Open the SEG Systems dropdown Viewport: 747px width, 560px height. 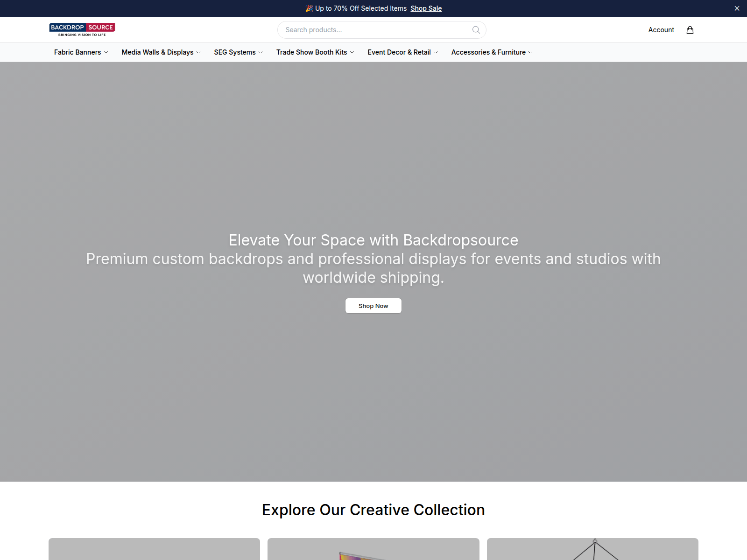238,52
